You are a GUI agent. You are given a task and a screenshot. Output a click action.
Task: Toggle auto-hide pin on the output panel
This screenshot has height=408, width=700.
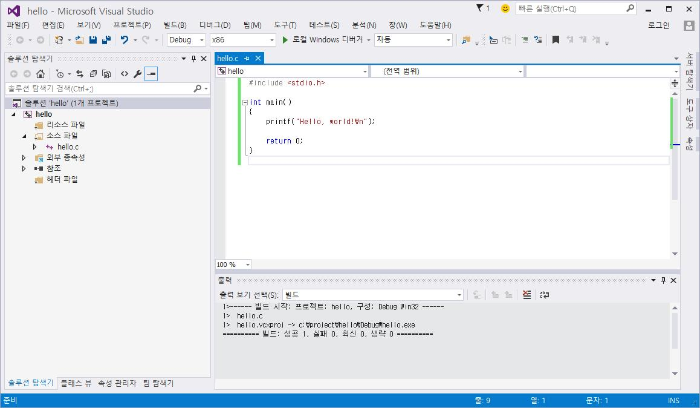pos(663,280)
